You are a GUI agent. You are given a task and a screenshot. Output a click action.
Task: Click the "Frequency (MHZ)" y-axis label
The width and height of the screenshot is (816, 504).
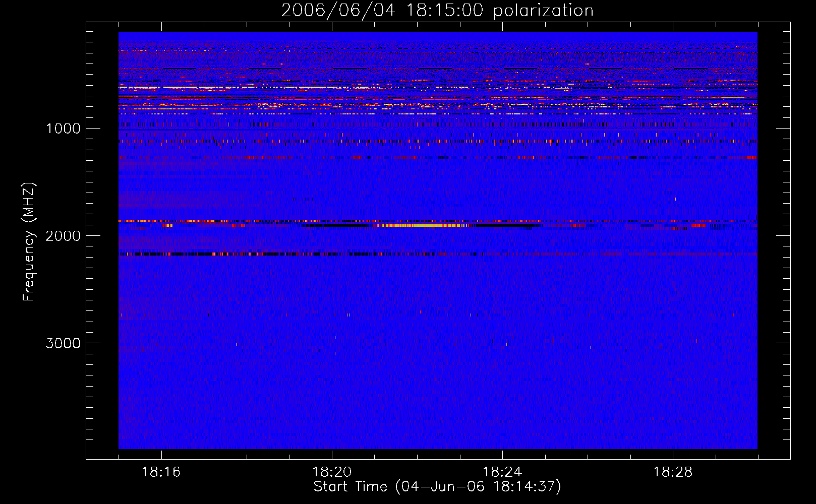pyautogui.click(x=29, y=242)
